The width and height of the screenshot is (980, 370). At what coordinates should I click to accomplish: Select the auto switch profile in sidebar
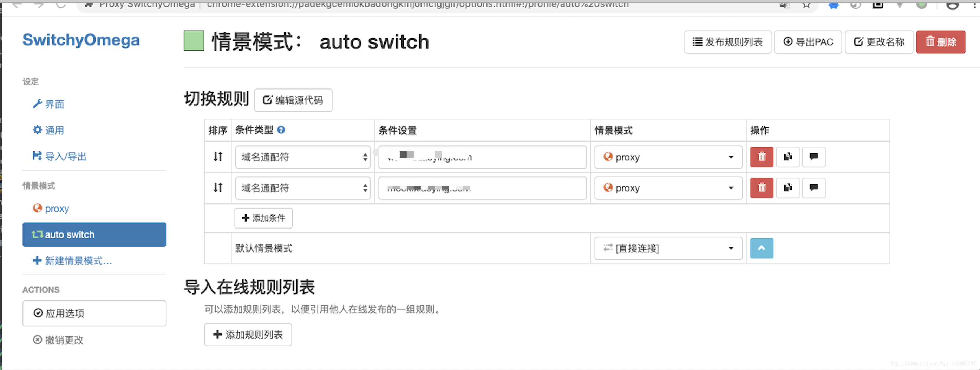94,234
